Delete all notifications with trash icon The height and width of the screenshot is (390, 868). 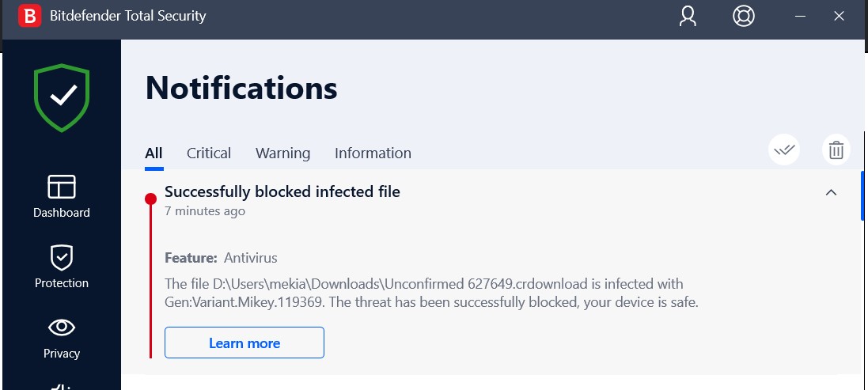click(836, 150)
